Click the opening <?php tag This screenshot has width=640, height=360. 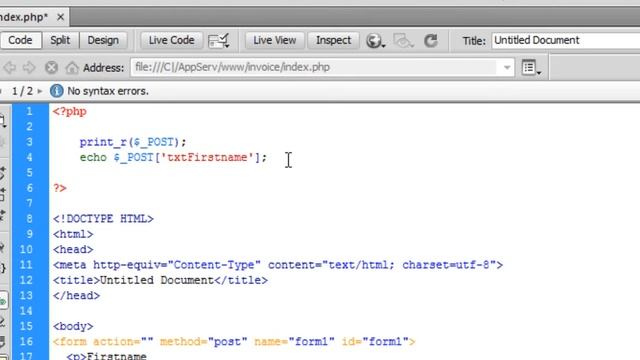point(70,111)
